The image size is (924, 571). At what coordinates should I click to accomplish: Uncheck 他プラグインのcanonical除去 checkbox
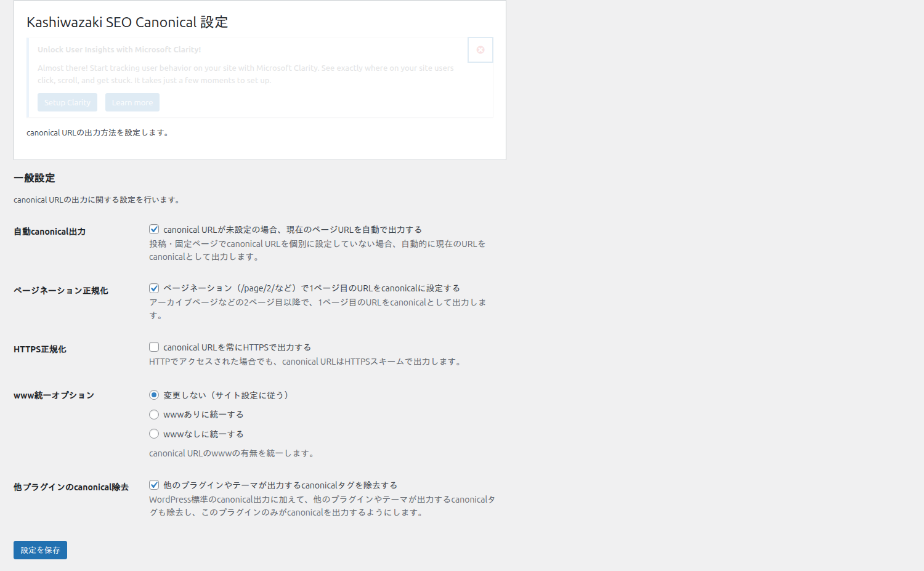154,485
